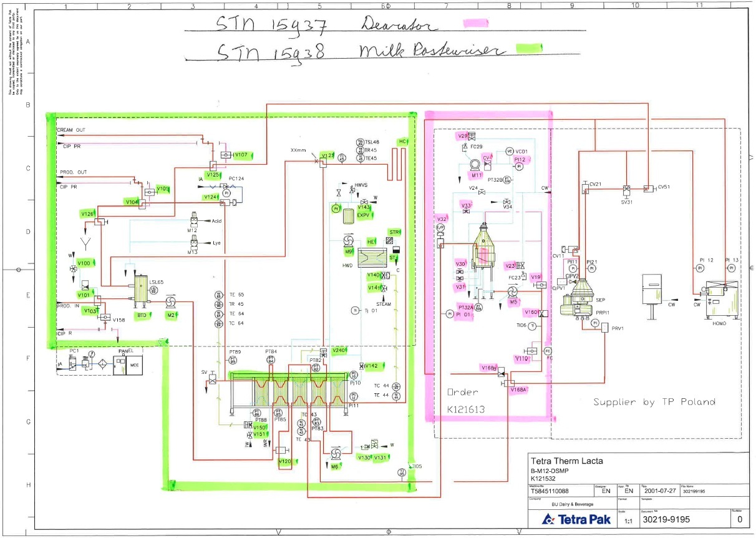Click the pink highlight mark beside Deaerator
The height and width of the screenshot is (538, 756).
(475, 23)
